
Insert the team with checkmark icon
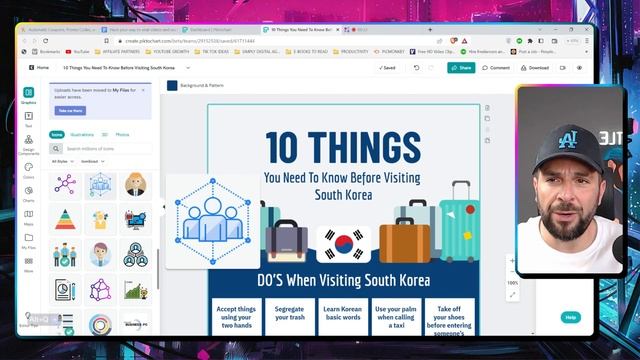click(65, 255)
